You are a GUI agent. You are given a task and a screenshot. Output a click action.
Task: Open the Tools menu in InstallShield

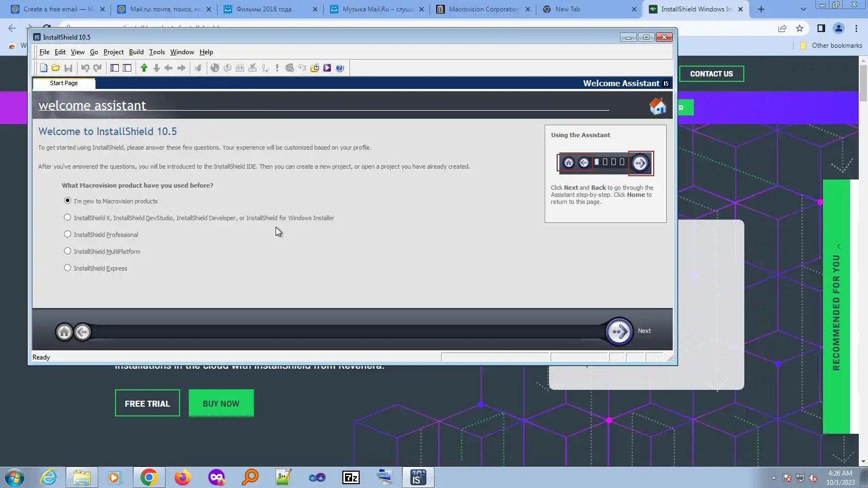coord(157,52)
